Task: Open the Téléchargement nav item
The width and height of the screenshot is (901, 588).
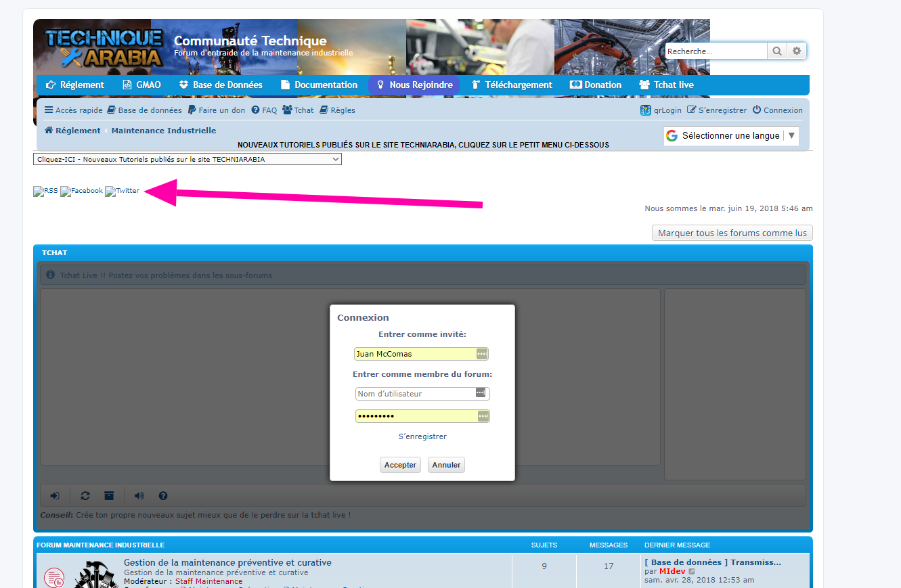Action: [x=512, y=85]
